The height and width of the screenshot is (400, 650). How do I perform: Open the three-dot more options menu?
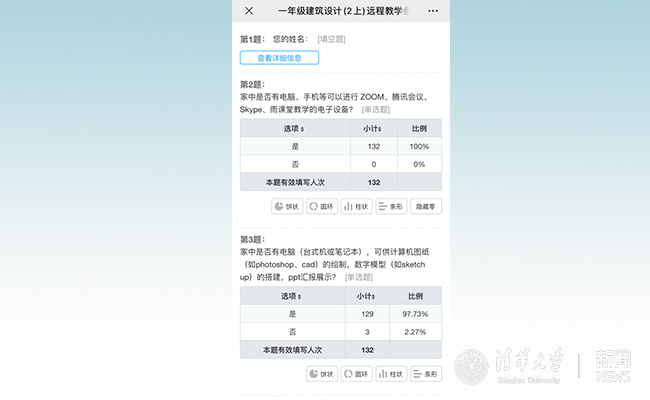coord(432,11)
